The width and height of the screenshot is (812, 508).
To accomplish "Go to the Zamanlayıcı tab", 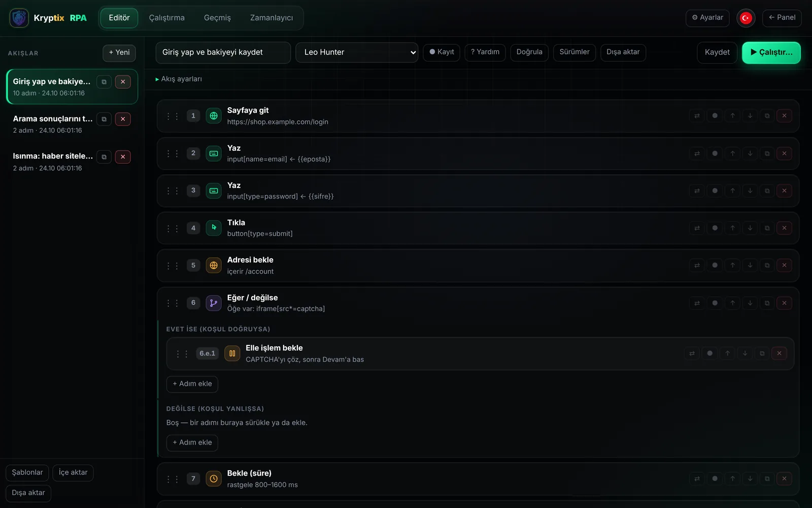I will click(272, 18).
